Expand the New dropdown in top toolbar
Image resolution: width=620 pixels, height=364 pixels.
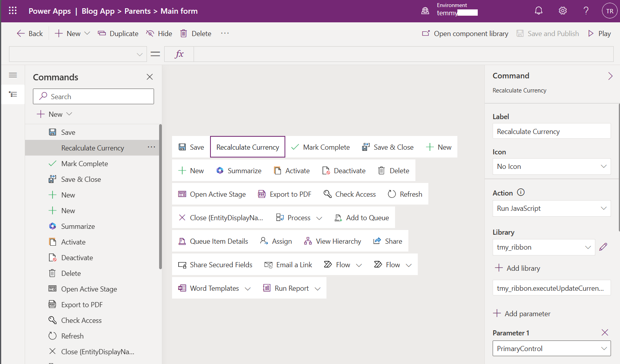tap(87, 33)
